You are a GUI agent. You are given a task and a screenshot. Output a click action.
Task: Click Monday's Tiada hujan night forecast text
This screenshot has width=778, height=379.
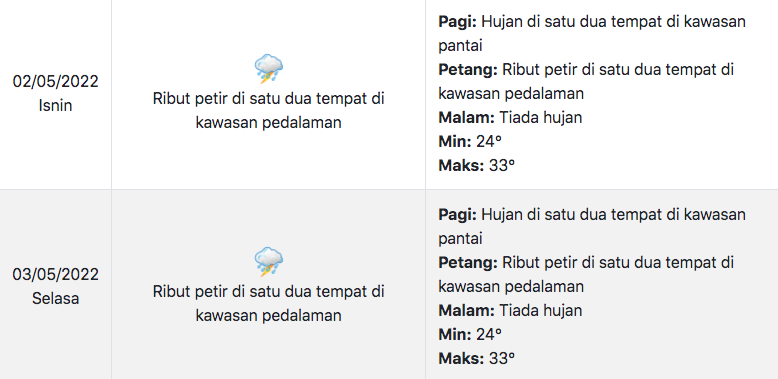point(540,118)
